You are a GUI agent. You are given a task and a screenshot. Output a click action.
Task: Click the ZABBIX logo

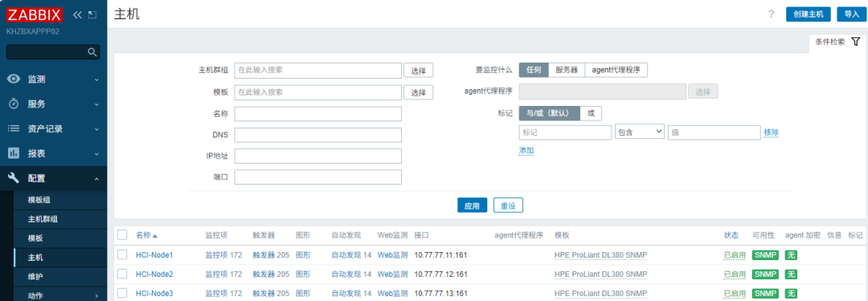(35, 15)
